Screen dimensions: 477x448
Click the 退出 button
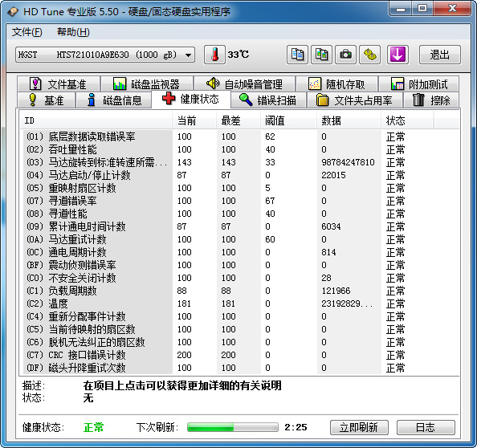pos(440,55)
